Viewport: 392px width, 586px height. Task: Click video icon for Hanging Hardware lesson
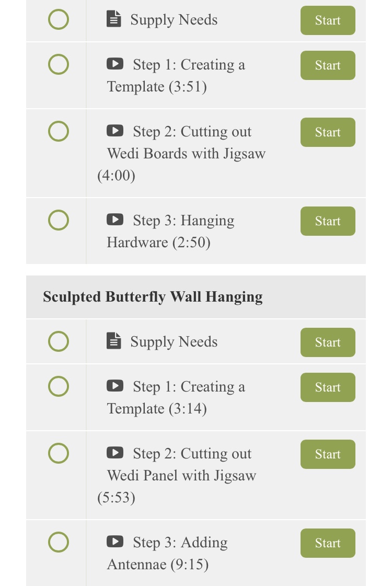(x=114, y=220)
